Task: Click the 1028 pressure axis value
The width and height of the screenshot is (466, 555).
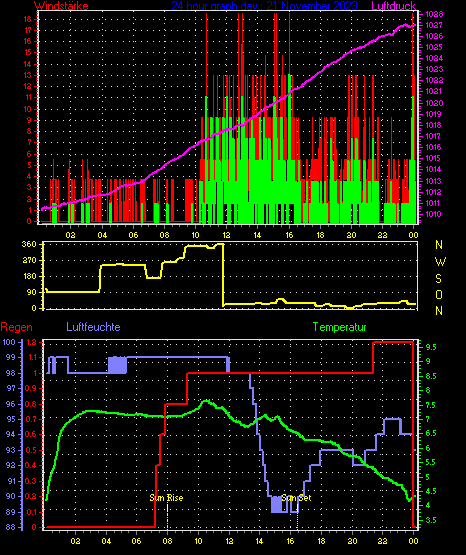Action: coord(434,14)
